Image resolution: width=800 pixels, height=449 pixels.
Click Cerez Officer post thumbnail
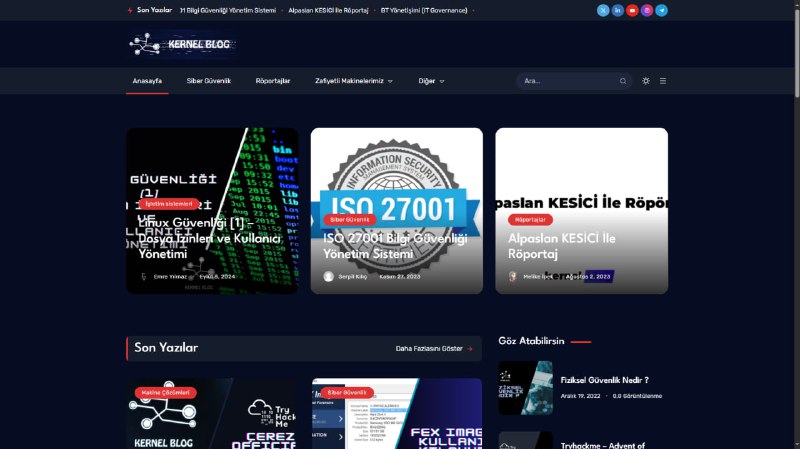(211, 414)
